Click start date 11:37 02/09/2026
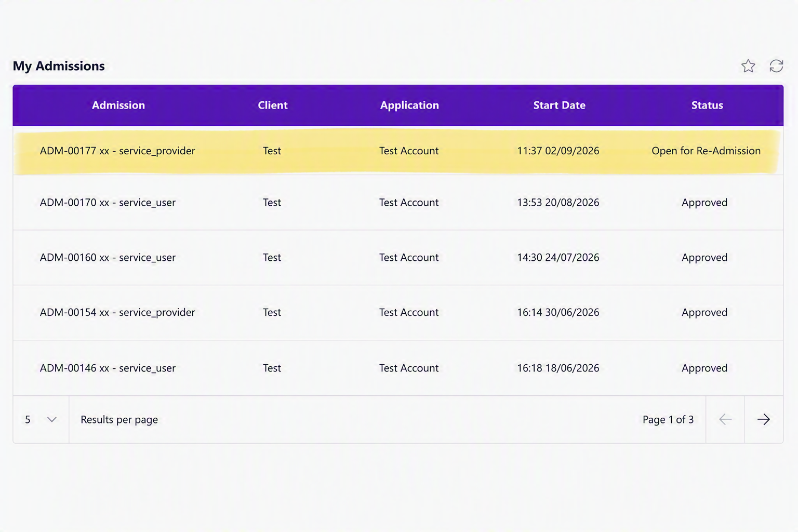The height and width of the screenshot is (532, 798). 558,151
